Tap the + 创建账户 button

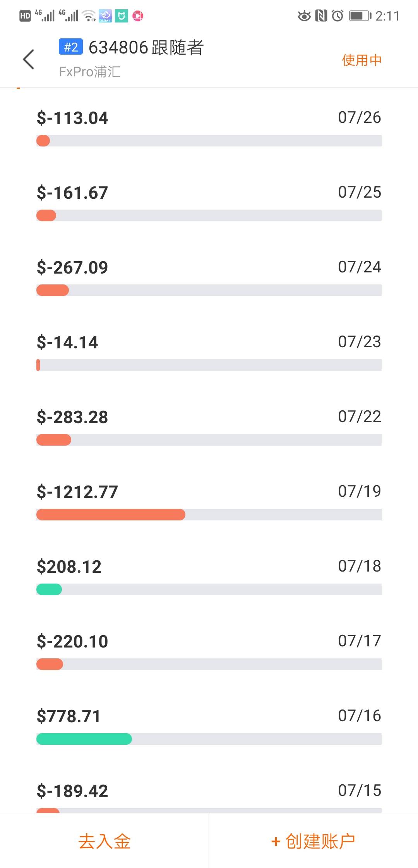[x=313, y=841]
